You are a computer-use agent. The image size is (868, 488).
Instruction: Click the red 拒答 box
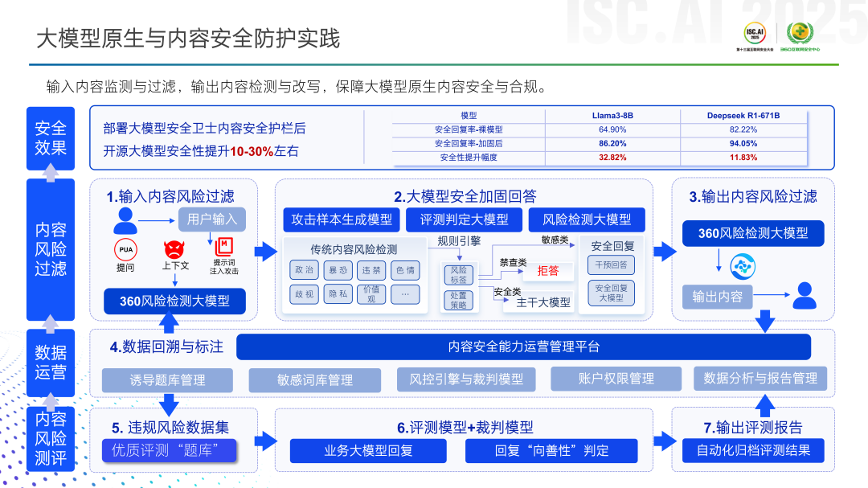pyautogui.click(x=548, y=271)
